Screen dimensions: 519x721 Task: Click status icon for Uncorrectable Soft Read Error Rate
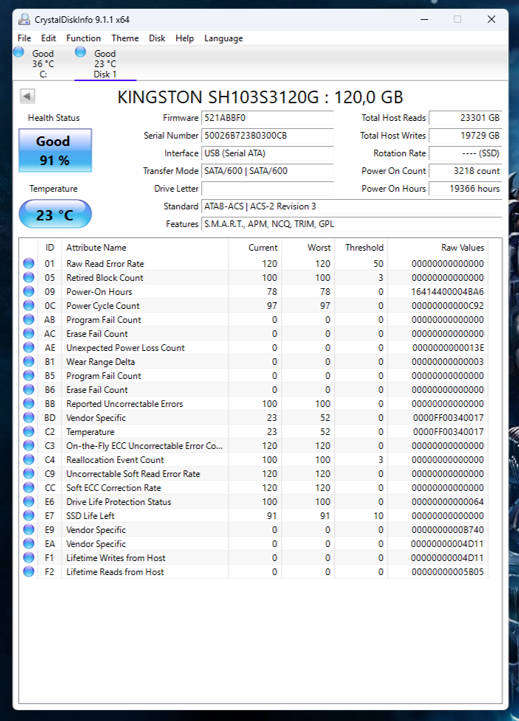29,474
